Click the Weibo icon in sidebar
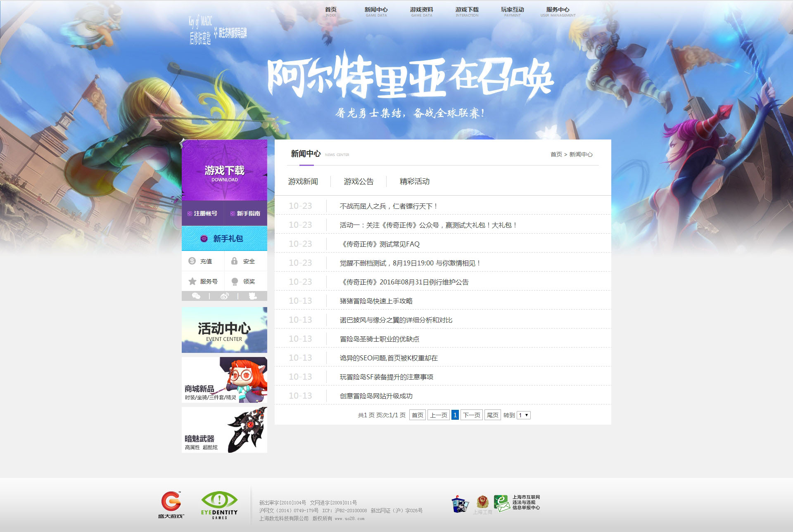Image resolution: width=793 pixels, height=532 pixels. click(x=224, y=296)
